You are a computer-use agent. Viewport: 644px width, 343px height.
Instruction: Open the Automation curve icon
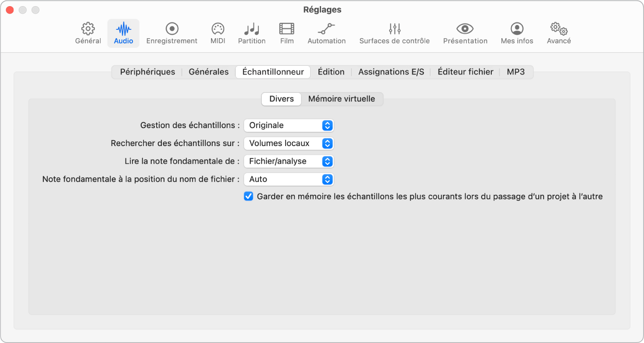point(326,29)
